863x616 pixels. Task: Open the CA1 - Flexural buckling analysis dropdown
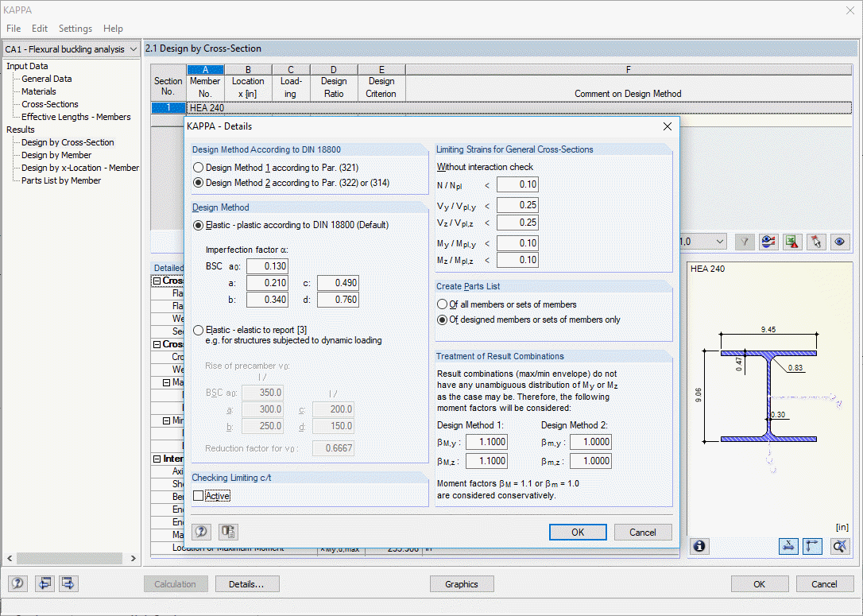click(x=133, y=48)
